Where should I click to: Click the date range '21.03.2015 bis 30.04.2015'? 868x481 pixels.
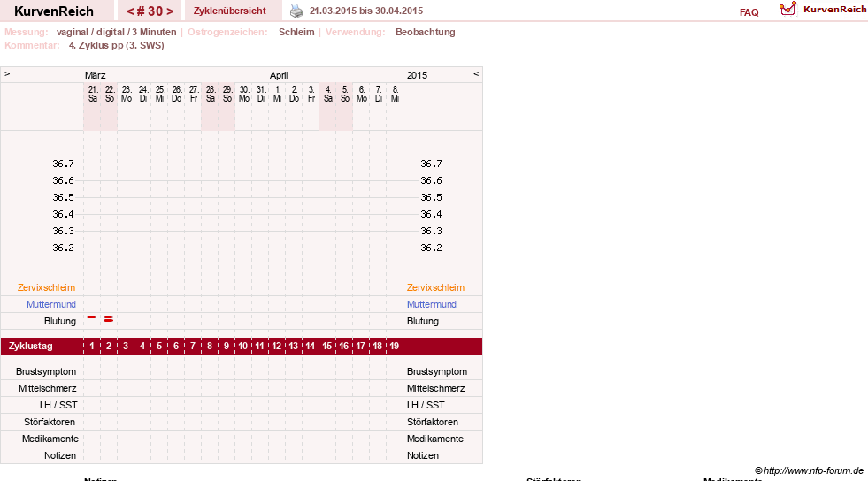coord(366,11)
